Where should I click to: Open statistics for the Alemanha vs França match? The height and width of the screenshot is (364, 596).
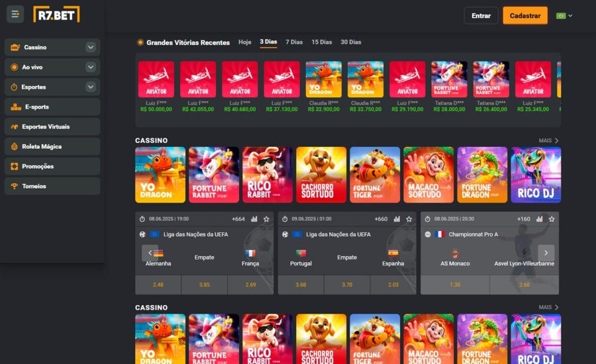[x=254, y=219]
